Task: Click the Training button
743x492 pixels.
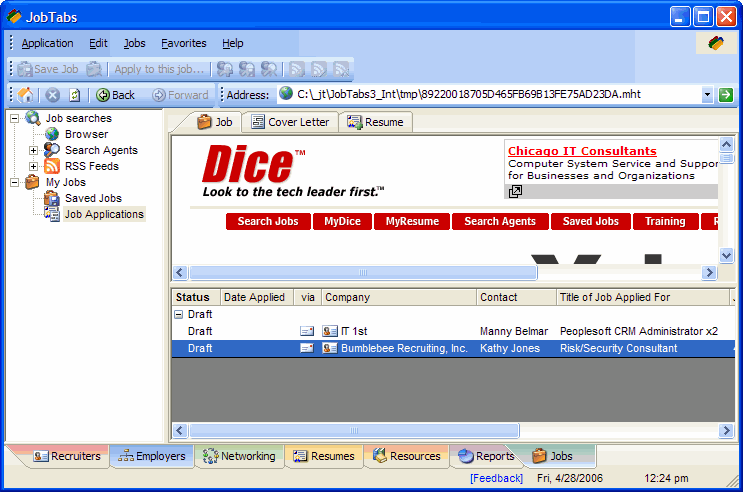Action: point(665,221)
